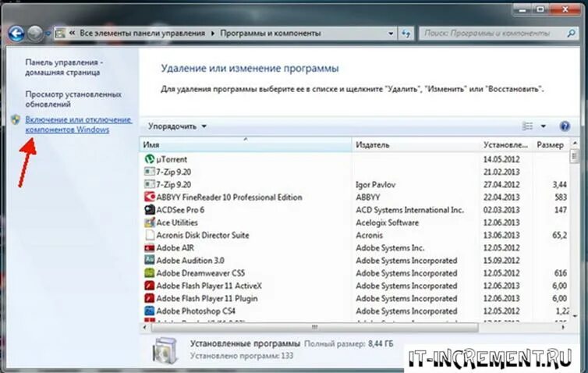Select 7-Zip 9.20 by Igor Pavlov icon
This screenshot has width=588, height=373.
coord(149,185)
